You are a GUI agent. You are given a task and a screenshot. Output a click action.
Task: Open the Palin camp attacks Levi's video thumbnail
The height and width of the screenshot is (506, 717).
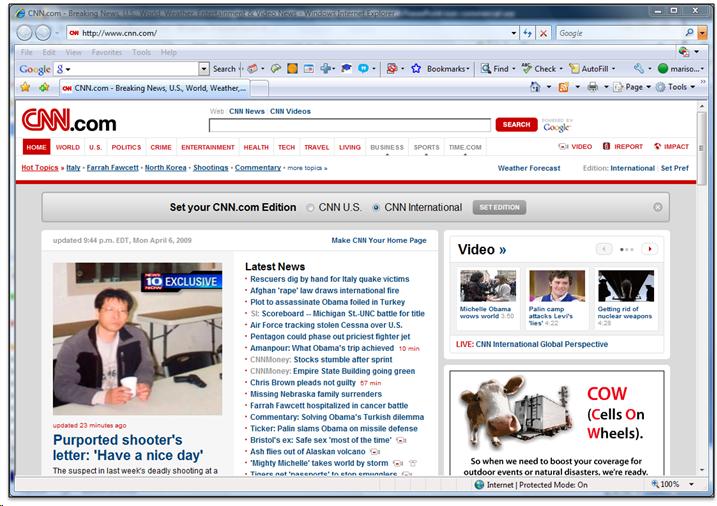(556, 286)
